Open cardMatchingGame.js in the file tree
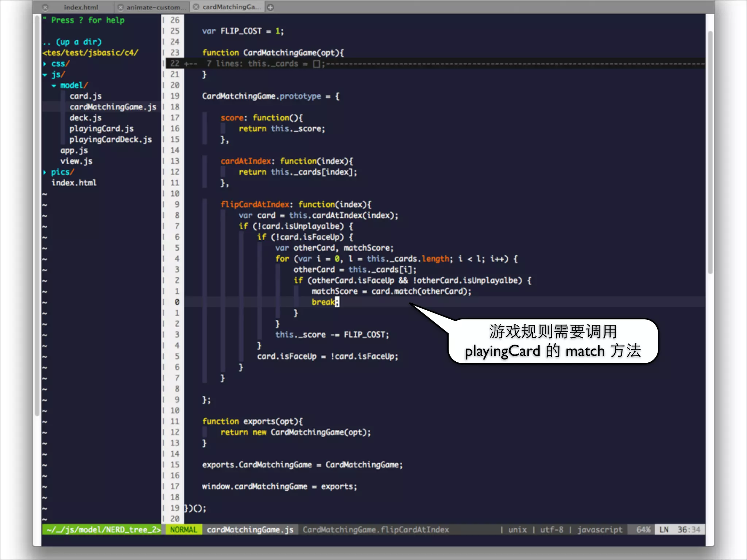The width and height of the screenshot is (747, 560). click(x=113, y=107)
